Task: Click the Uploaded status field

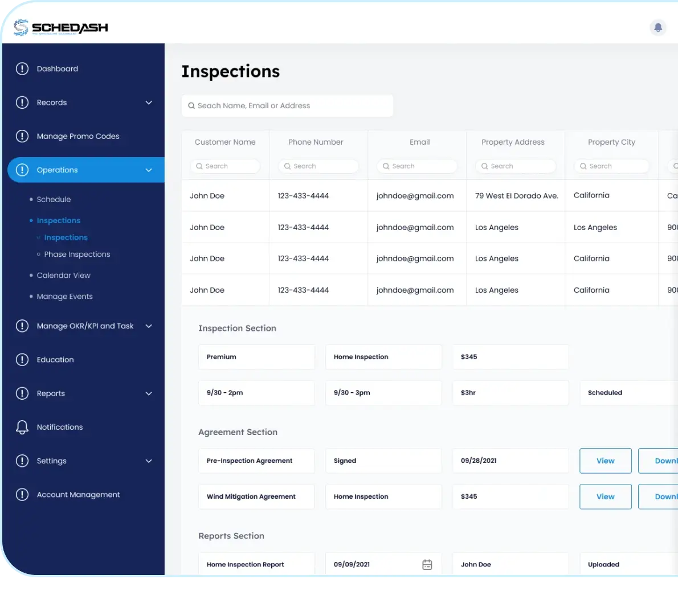Action: 628,564
